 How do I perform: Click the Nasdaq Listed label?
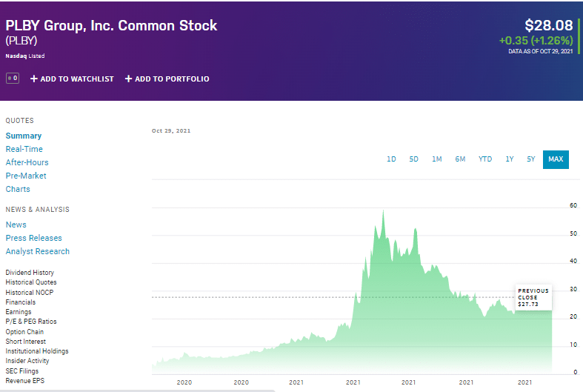click(25, 56)
